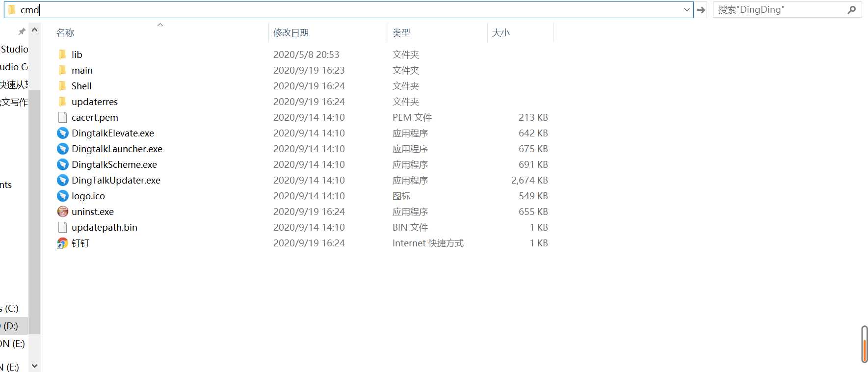Viewport: 868px width, 372px height.
Task: Open the main folder icon
Action: click(x=62, y=70)
